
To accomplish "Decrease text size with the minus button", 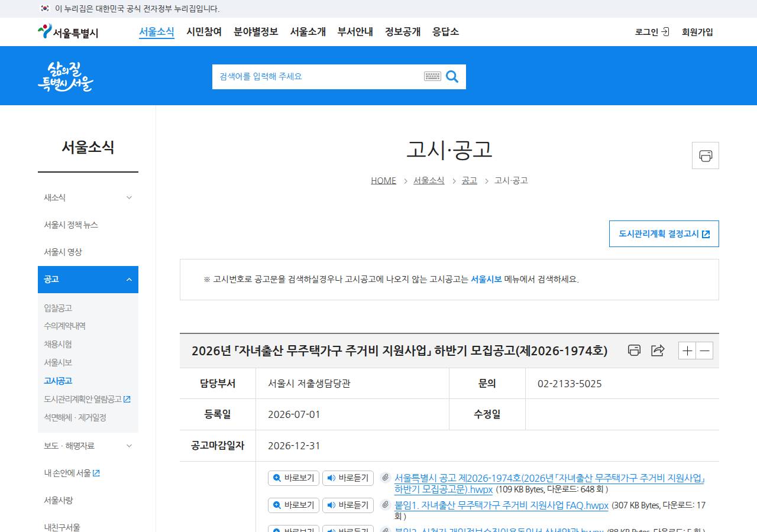I will 704,351.
